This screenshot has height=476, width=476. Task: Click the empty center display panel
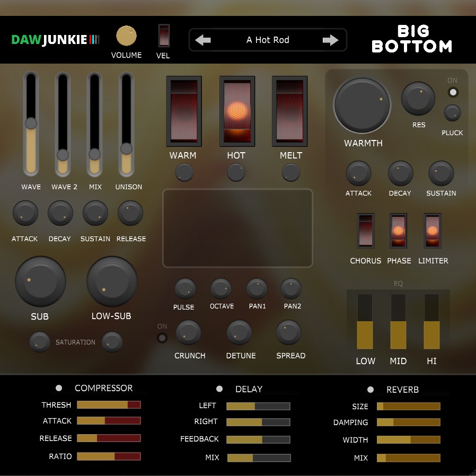pos(237,228)
